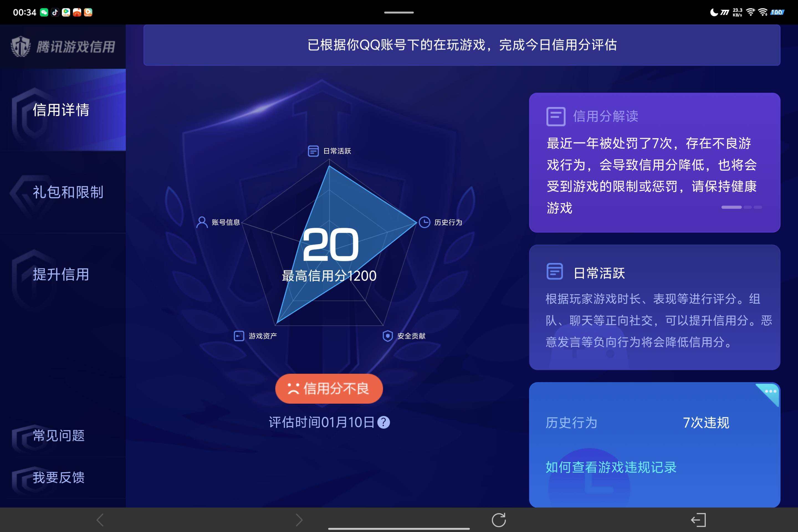798x532 pixels.
Task: Open 常见问题 from the sidebar
Action: tap(58, 436)
